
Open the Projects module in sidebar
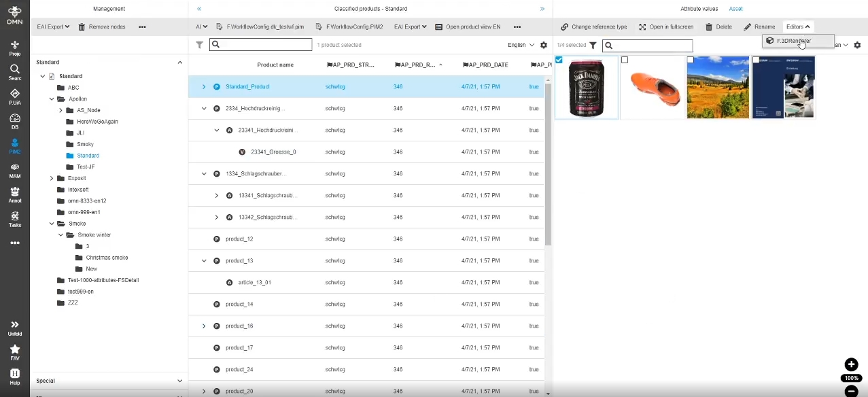click(14, 48)
